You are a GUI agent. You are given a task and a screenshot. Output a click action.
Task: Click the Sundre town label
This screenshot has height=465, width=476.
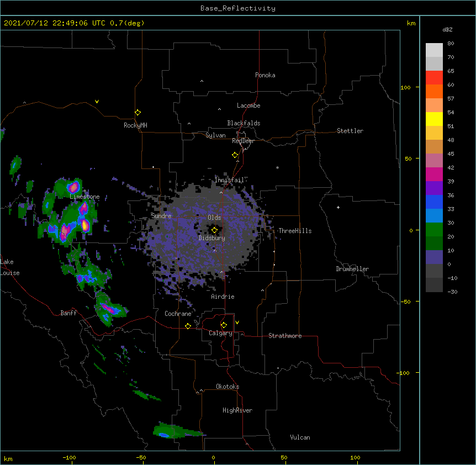[161, 216]
